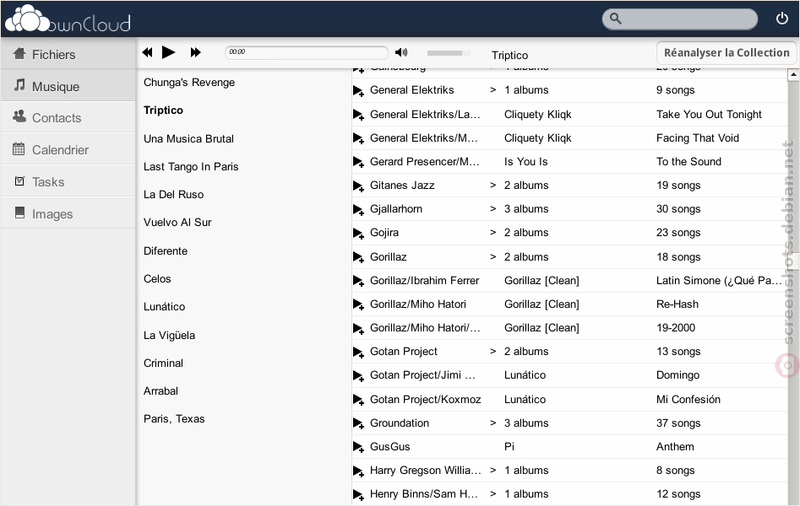Select Celos in playlist
This screenshot has height=506, width=800.
[x=157, y=279]
